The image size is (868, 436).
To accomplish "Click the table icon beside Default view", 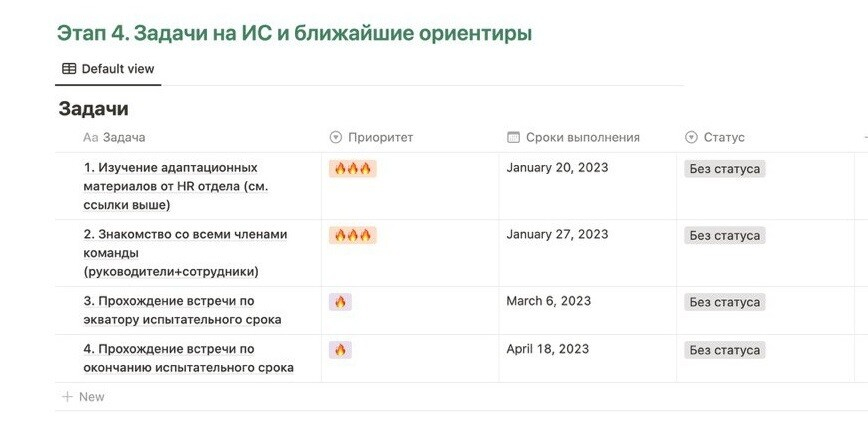I will pos(68,69).
